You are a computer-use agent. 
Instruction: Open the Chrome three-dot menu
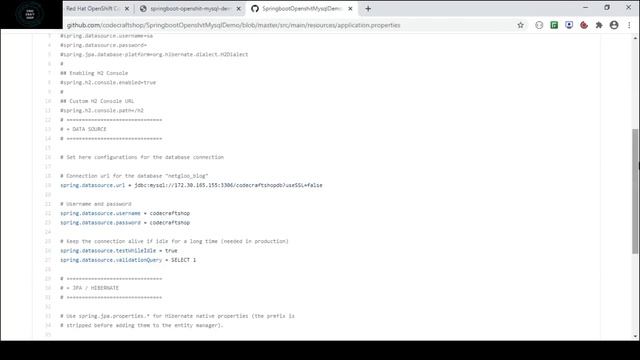click(629, 25)
